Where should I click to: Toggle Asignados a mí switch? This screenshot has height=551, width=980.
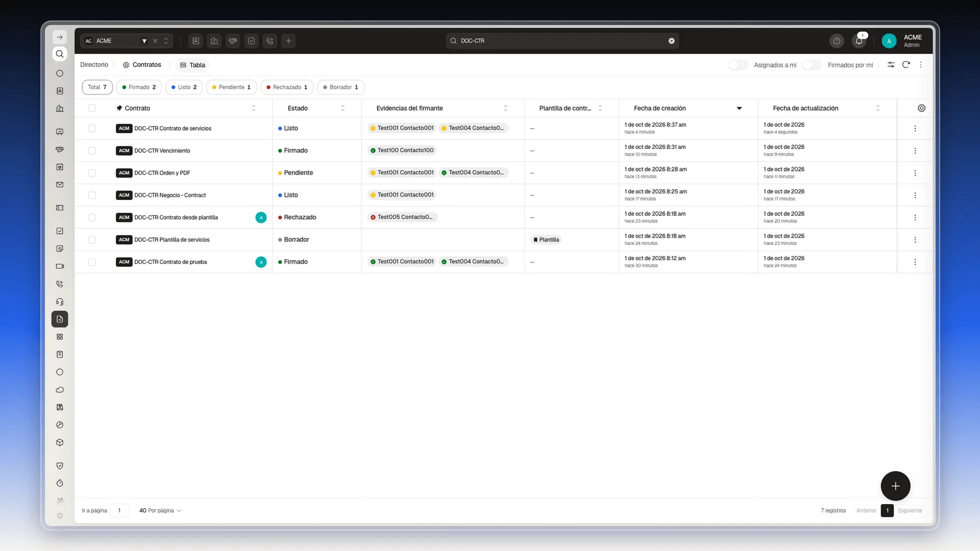click(738, 65)
